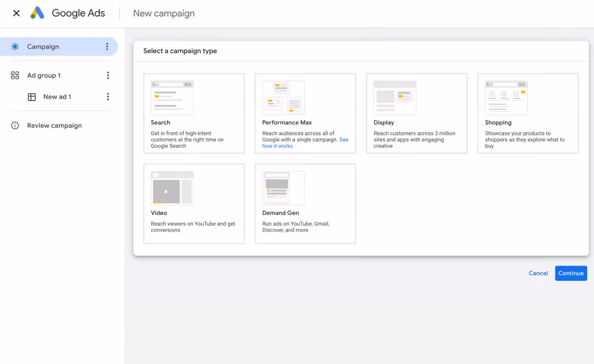The image size is (594, 364).
Task: Click the Performance Max illustration thumbnail
Action: click(284, 97)
